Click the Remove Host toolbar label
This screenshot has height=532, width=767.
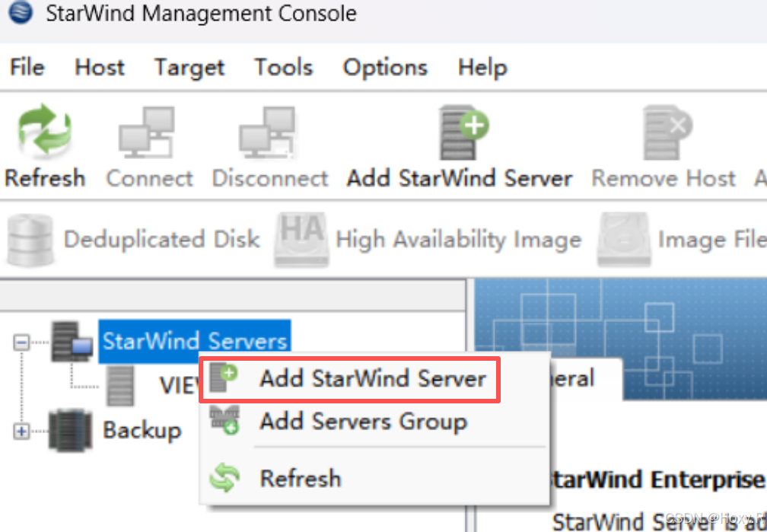click(x=664, y=178)
